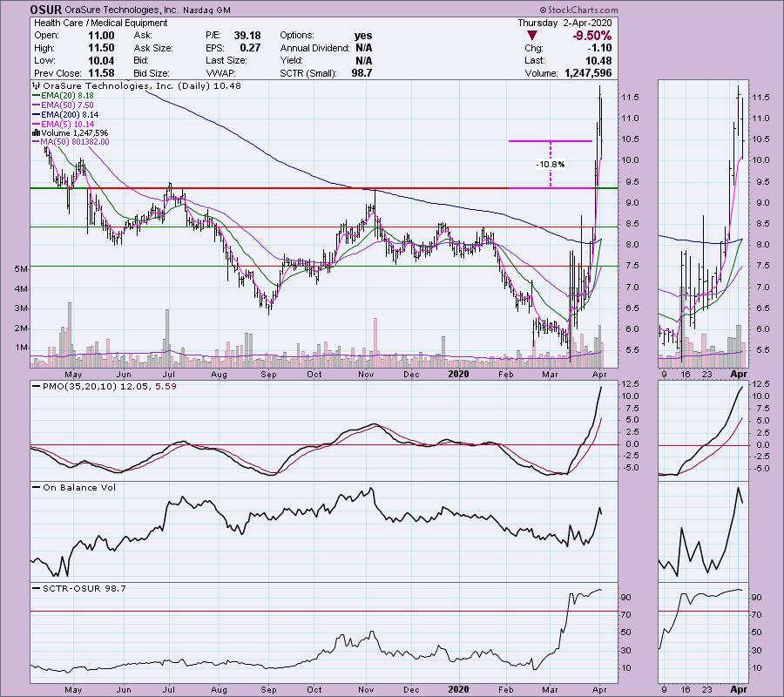Click the EMA(20) 8.18 legend entry
Viewport: 784px width, 697px height.
pyautogui.click(x=67, y=96)
